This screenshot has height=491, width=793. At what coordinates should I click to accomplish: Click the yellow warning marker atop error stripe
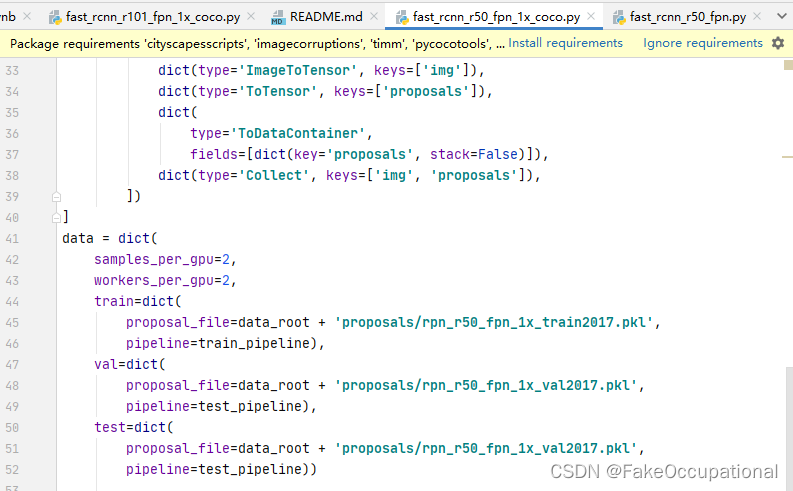pyautogui.click(x=788, y=65)
